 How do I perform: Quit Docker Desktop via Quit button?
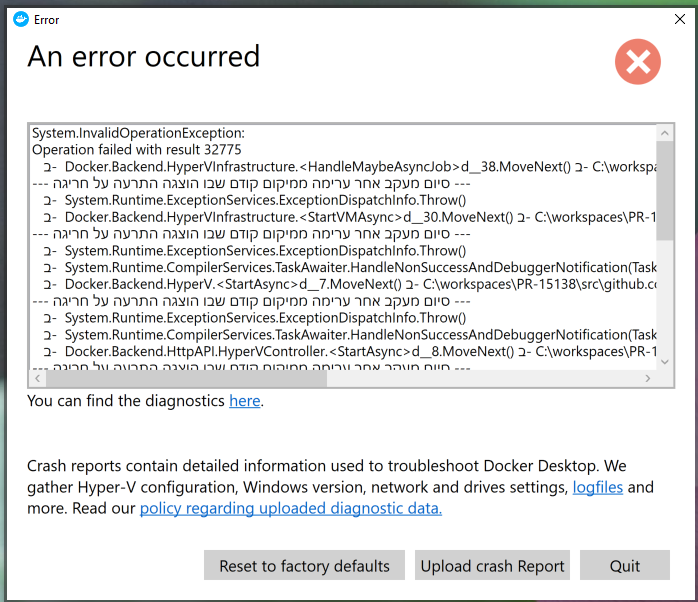pos(625,565)
